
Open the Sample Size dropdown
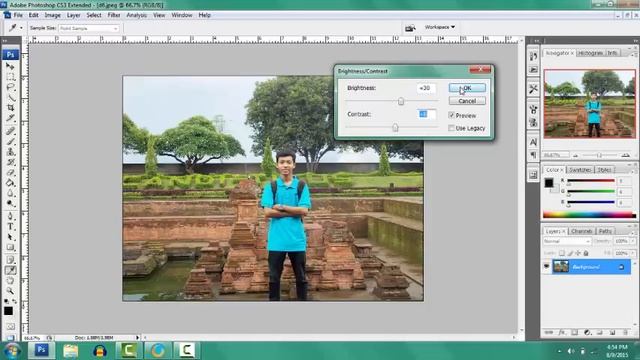(x=89, y=28)
